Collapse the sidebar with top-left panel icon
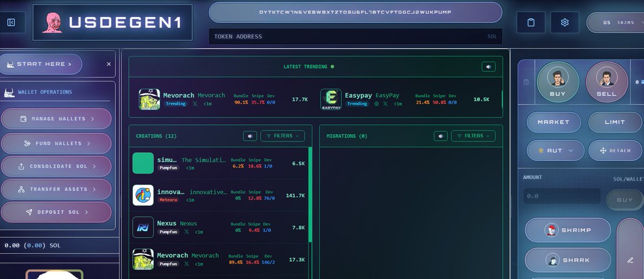Screen dimensions: 644x279 pos(11,23)
